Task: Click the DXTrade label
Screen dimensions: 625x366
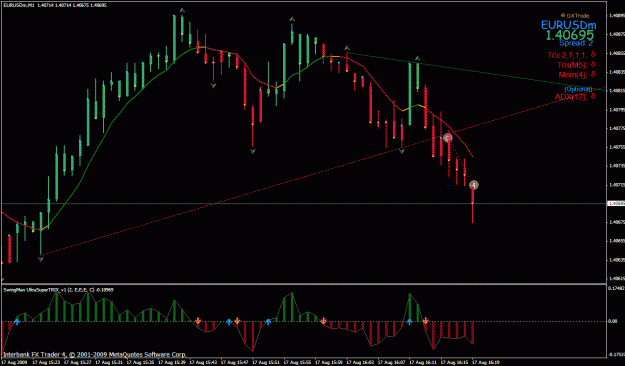Action: coord(575,16)
